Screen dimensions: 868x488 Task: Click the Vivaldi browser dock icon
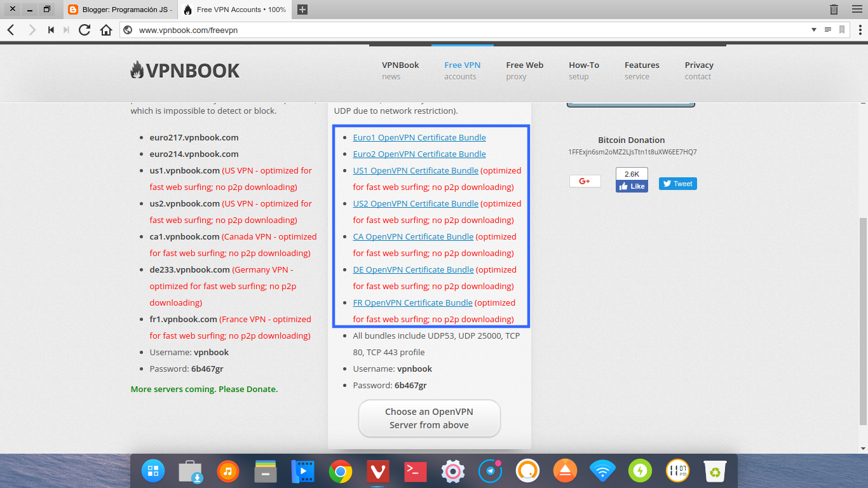pos(378,471)
